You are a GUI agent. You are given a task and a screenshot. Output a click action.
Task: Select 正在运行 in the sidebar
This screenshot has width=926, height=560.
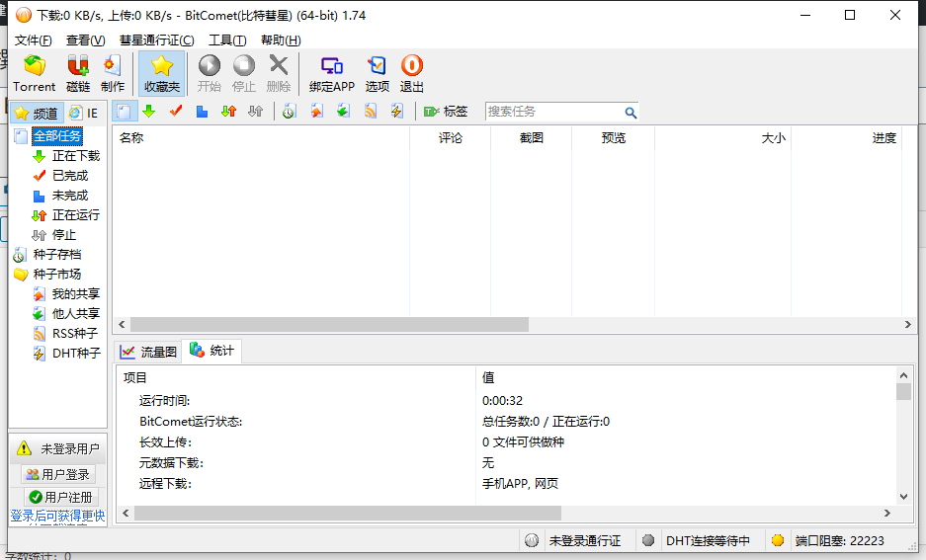click(75, 214)
